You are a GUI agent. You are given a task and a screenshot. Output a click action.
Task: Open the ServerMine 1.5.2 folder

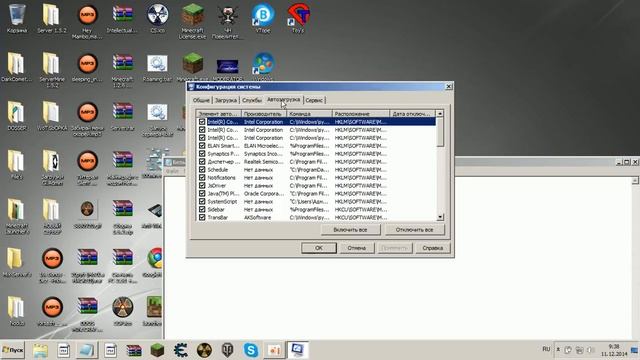coord(51,70)
